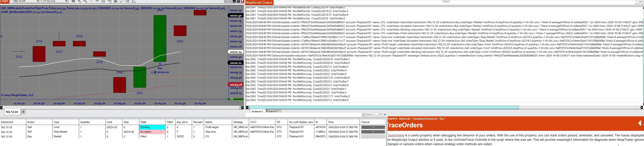The width and height of the screenshot is (644, 146).
Task: Open the chart properties list icon
Action: coord(134,1)
